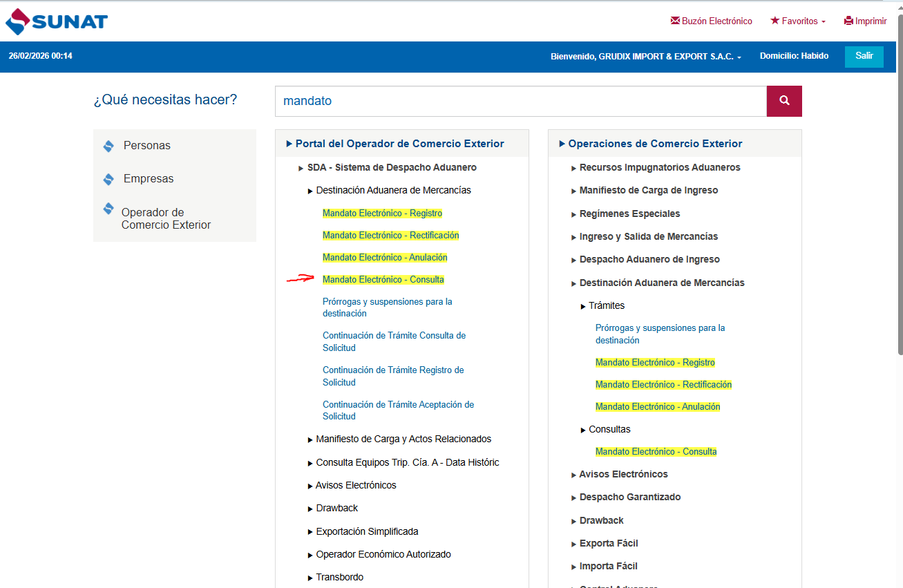Click the magnifier search button
903x588 pixels.
tap(784, 101)
